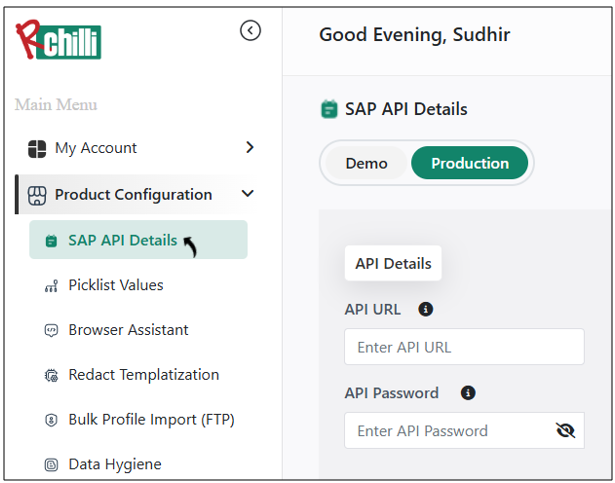
Task: Select the API Details tab
Action: click(x=393, y=264)
